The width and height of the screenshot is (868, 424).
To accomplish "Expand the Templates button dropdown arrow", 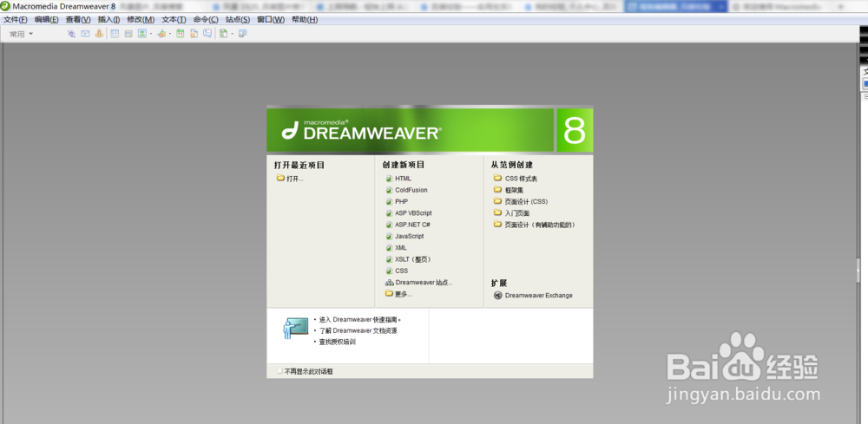I will [x=232, y=34].
